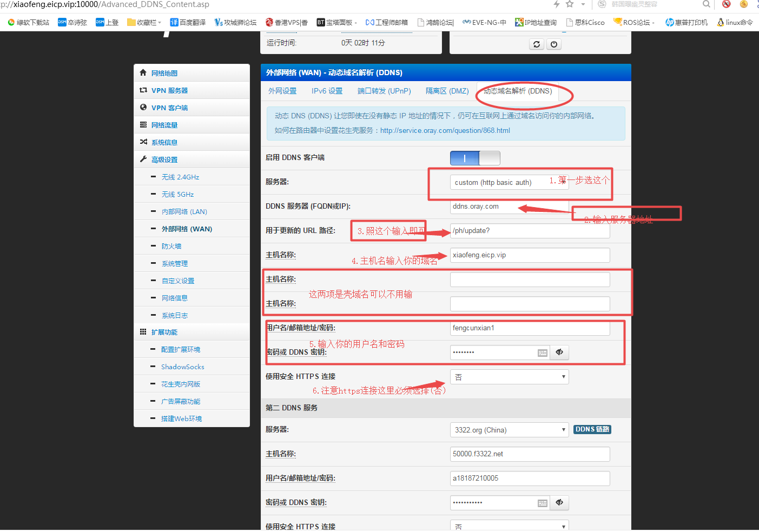Open the 服务器 custom (http basic auth) dropdown
The image size is (759, 532).
click(x=509, y=182)
